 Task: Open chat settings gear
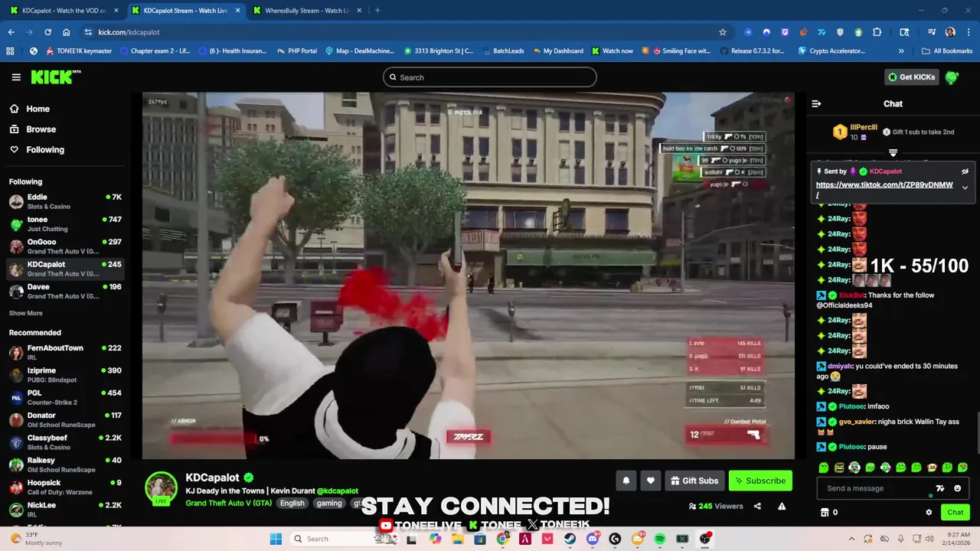click(929, 513)
